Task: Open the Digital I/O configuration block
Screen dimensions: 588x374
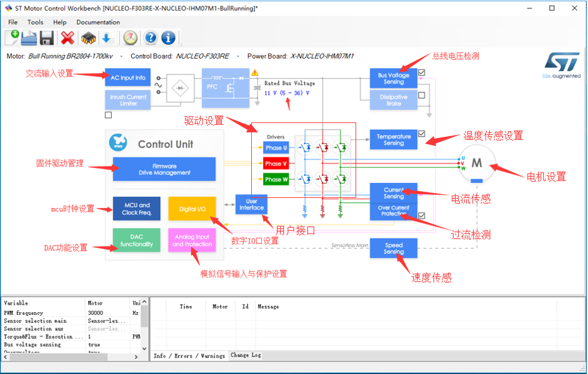Action: pyautogui.click(x=191, y=209)
